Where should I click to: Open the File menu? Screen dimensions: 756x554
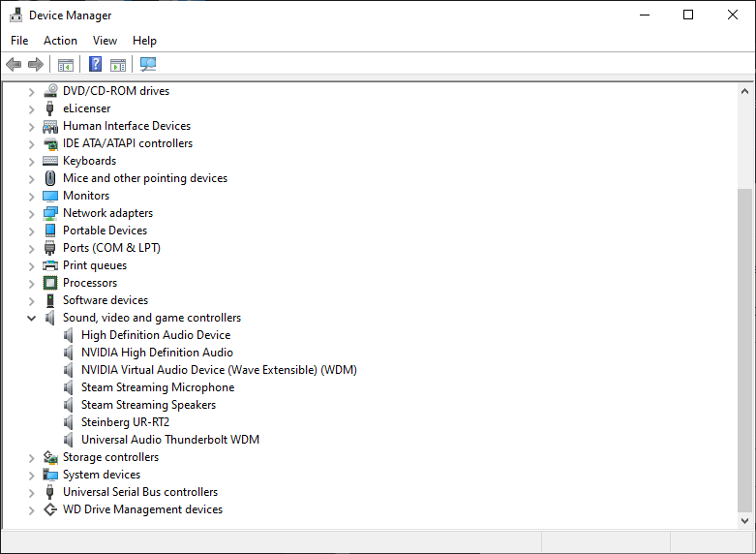pos(19,41)
